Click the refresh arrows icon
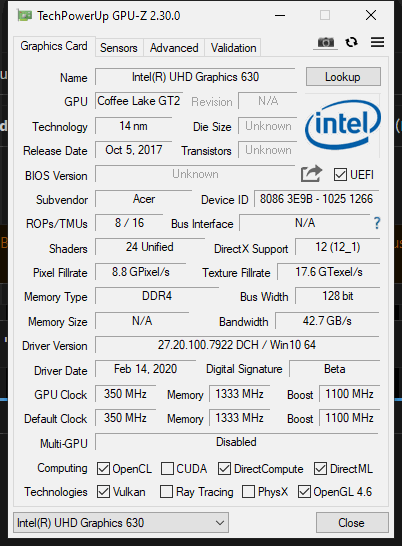The image size is (402, 546). pyautogui.click(x=351, y=42)
